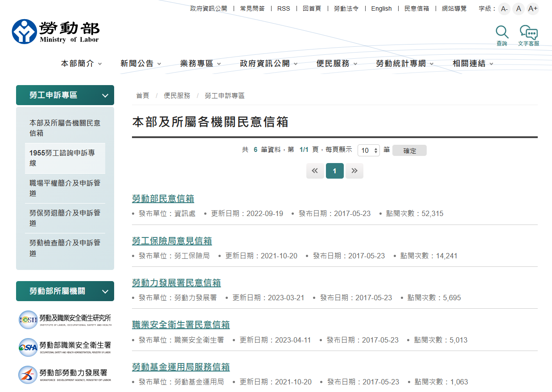552x392 pixels.
Task: Select sidebar item 勞動檢查簡介及申訴管道
Action: (x=65, y=248)
